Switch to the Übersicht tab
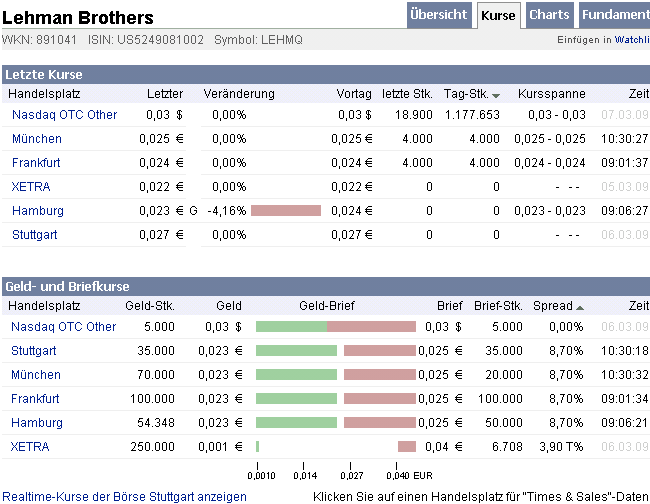The height and width of the screenshot is (504, 650). click(x=438, y=15)
